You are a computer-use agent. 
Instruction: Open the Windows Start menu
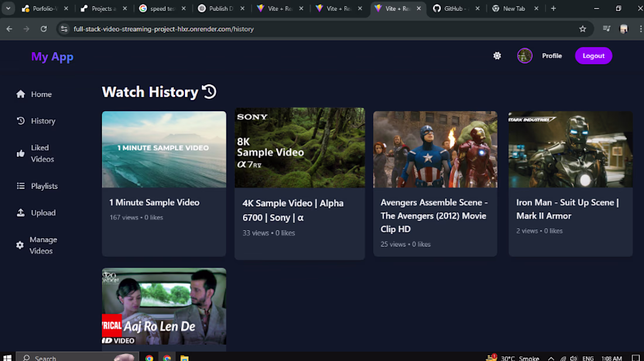coord(8,357)
